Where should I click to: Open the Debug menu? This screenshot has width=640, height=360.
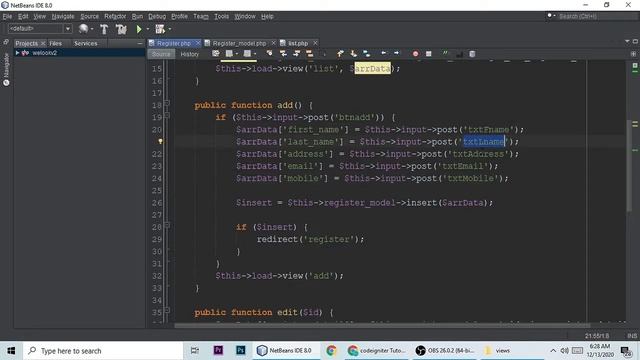click(x=157, y=16)
